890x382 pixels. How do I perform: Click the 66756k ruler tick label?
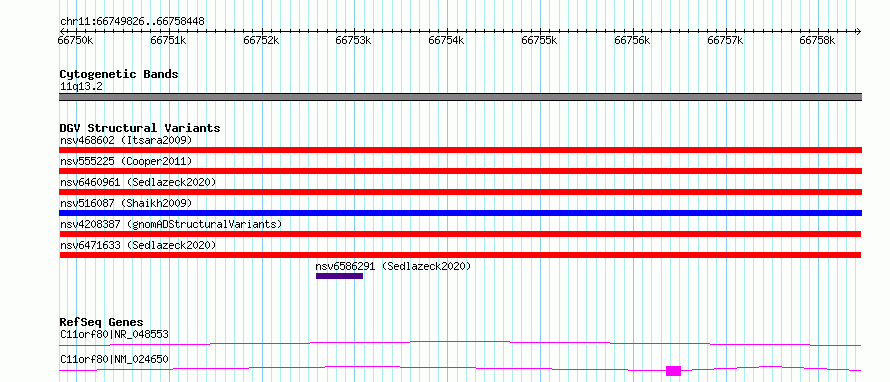(x=633, y=40)
